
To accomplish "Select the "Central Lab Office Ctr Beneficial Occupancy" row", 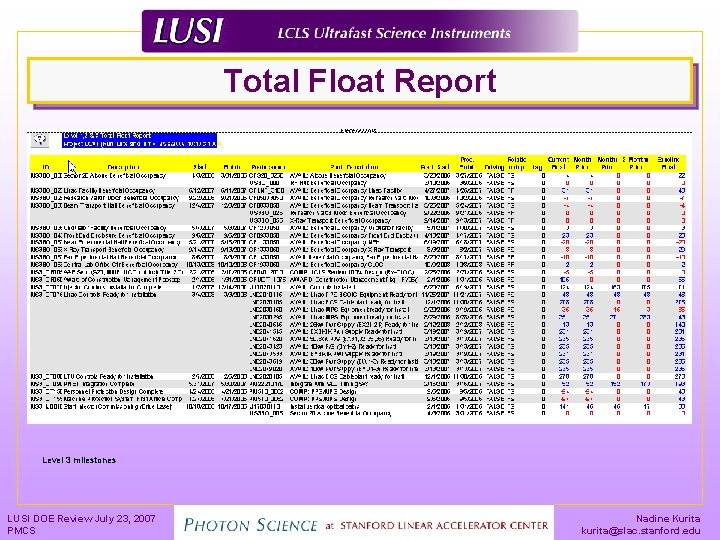I will [x=358, y=265].
